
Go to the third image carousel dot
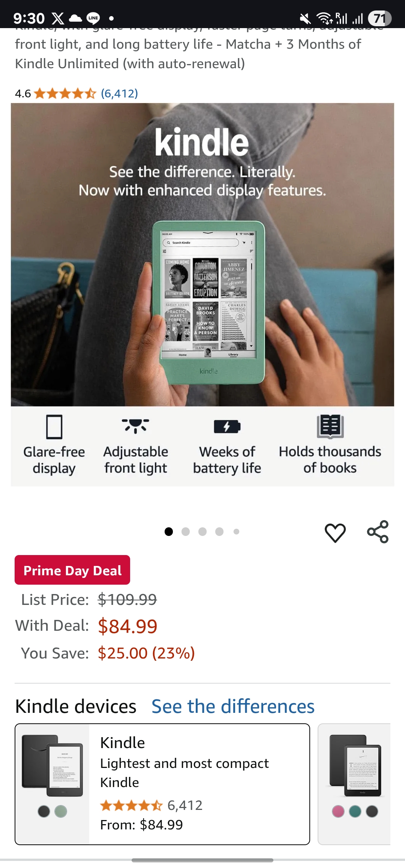click(202, 531)
